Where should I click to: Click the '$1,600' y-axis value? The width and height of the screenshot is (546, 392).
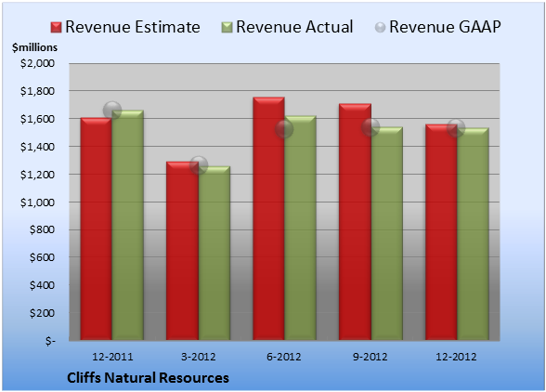pyautogui.click(x=37, y=119)
